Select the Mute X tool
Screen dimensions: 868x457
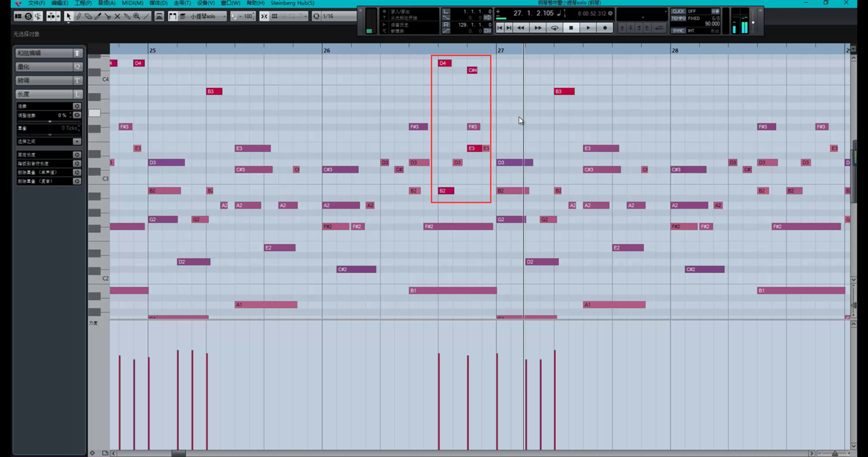(117, 16)
